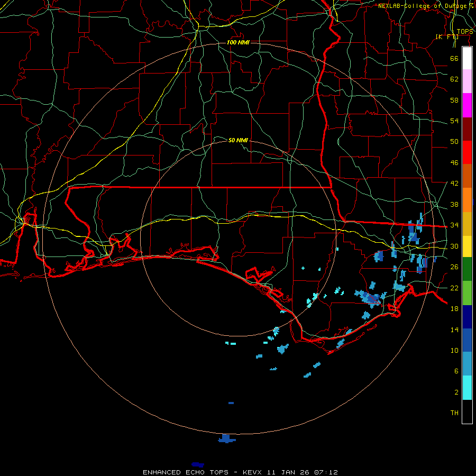Click the '22' legend value
Image resolution: width=476 pixels, height=476 pixels.
(454, 288)
